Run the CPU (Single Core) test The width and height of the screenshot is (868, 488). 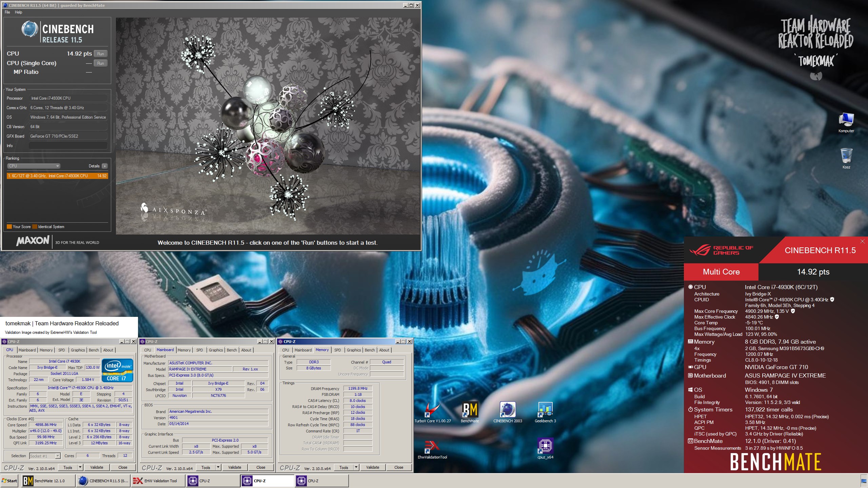pyautogui.click(x=101, y=63)
